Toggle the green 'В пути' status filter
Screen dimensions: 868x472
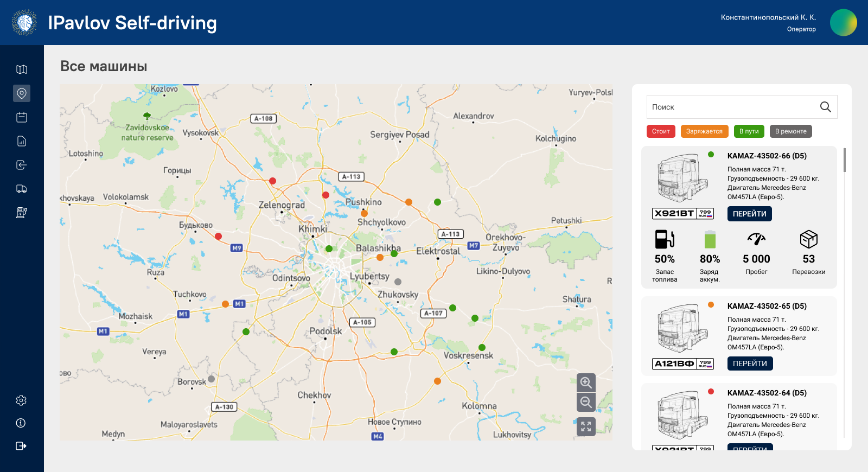749,131
